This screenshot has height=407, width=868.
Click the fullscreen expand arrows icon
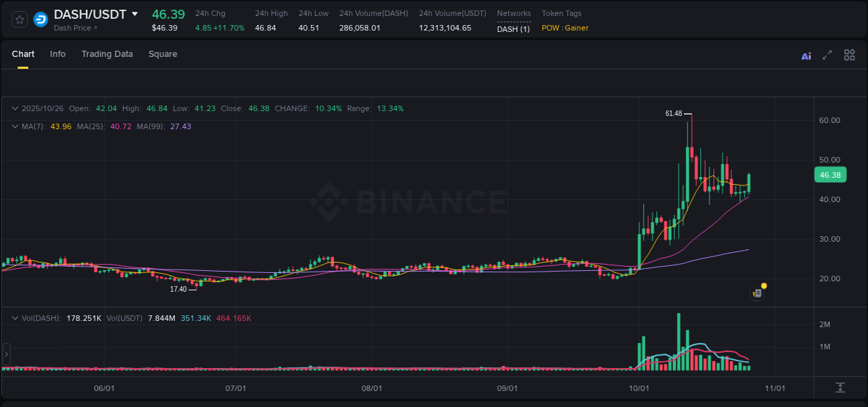[x=827, y=54]
